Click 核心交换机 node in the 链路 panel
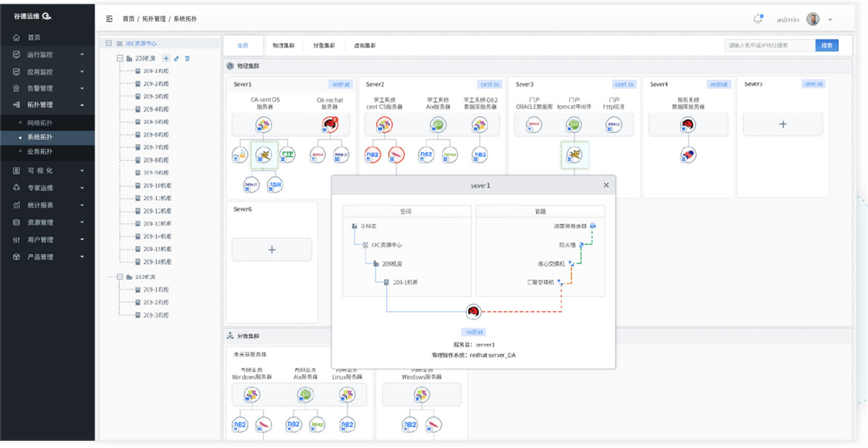 pos(554,264)
